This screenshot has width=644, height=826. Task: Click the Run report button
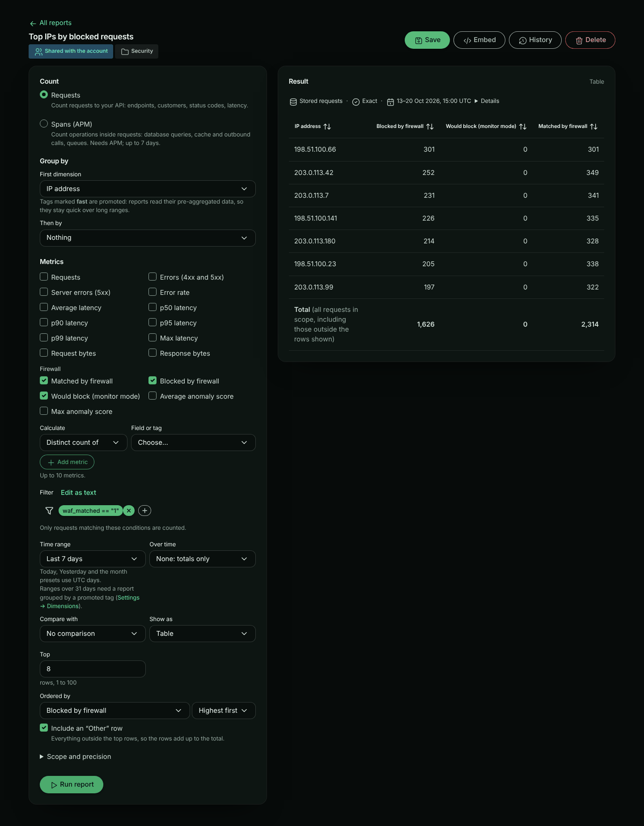tap(72, 784)
